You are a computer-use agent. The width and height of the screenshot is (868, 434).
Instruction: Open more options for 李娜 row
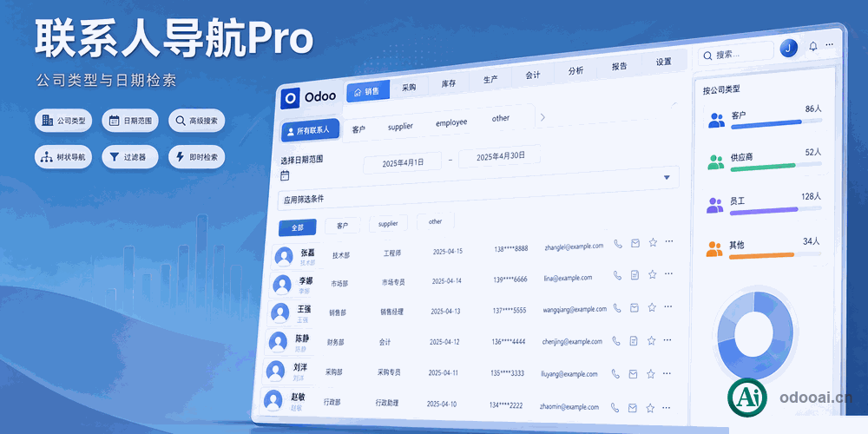click(668, 273)
